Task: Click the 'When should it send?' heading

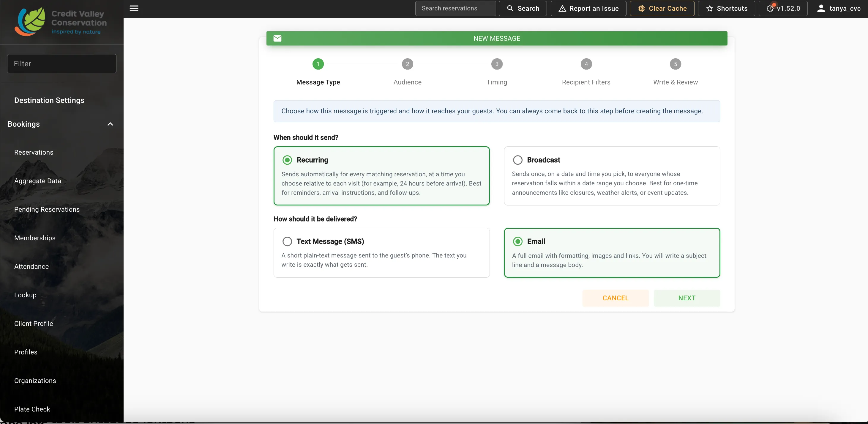Action: pyautogui.click(x=306, y=138)
